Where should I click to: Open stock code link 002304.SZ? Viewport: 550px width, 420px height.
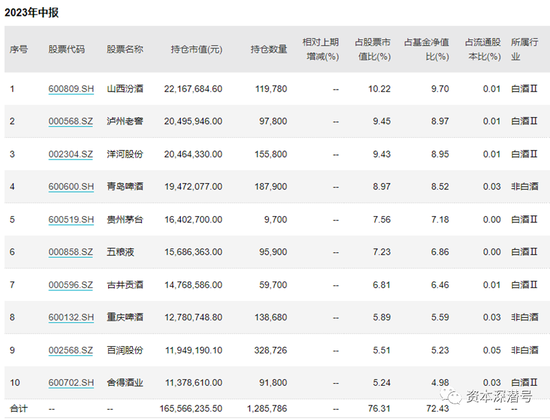tap(71, 154)
